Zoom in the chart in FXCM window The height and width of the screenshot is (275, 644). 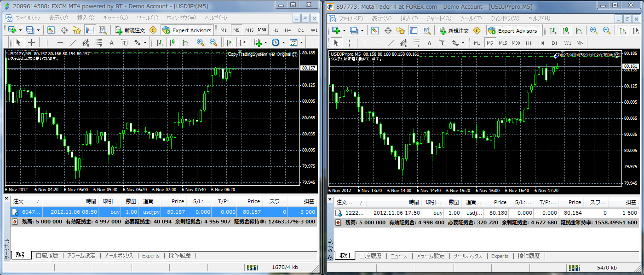point(201,42)
